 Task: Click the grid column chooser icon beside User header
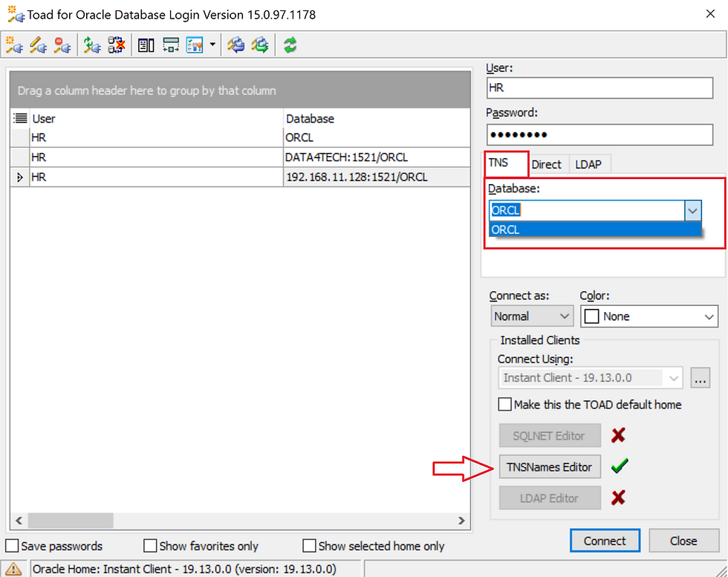click(x=20, y=118)
